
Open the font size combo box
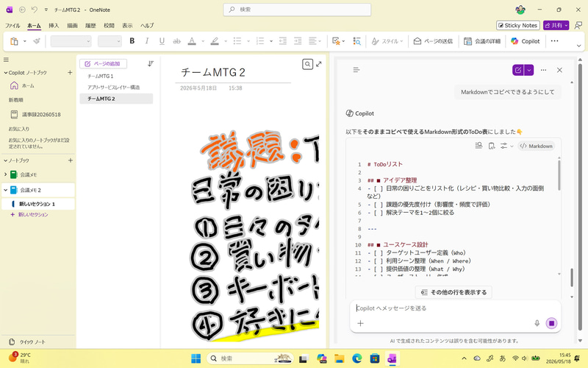point(110,41)
